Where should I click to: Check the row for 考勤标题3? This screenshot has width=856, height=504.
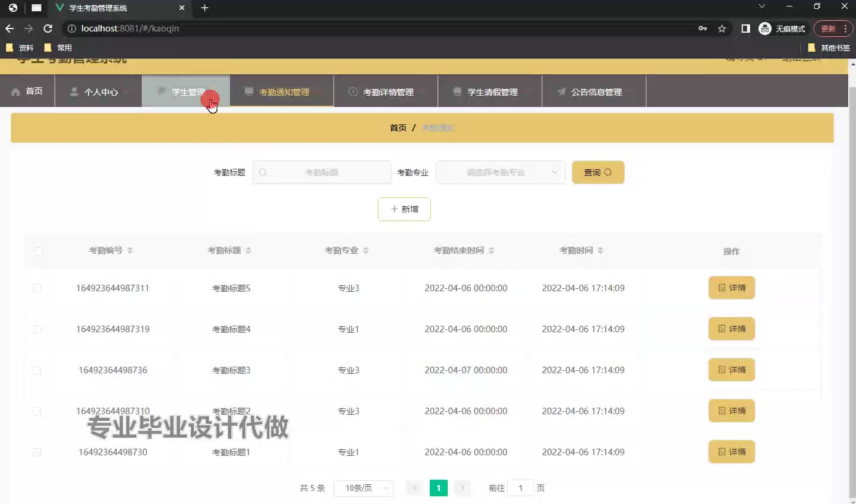(37, 370)
